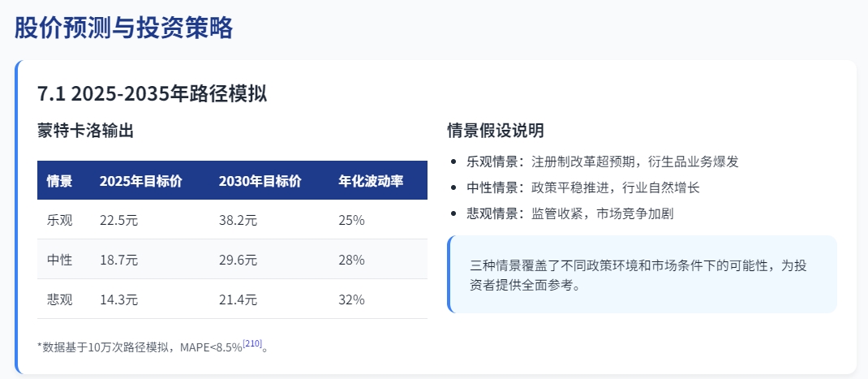Select the 蒙特卡洛输出 subheading
This screenshot has height=379, width=868.
pyautogui.click(x=85, y=131)
